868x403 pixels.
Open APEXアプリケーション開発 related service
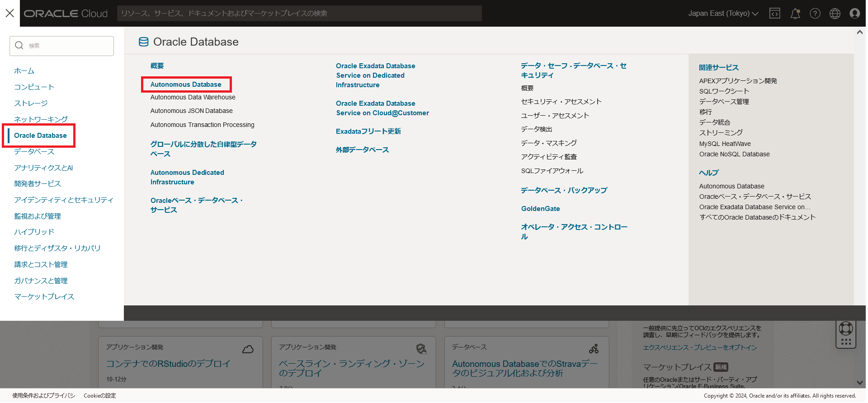pos(738,81)
